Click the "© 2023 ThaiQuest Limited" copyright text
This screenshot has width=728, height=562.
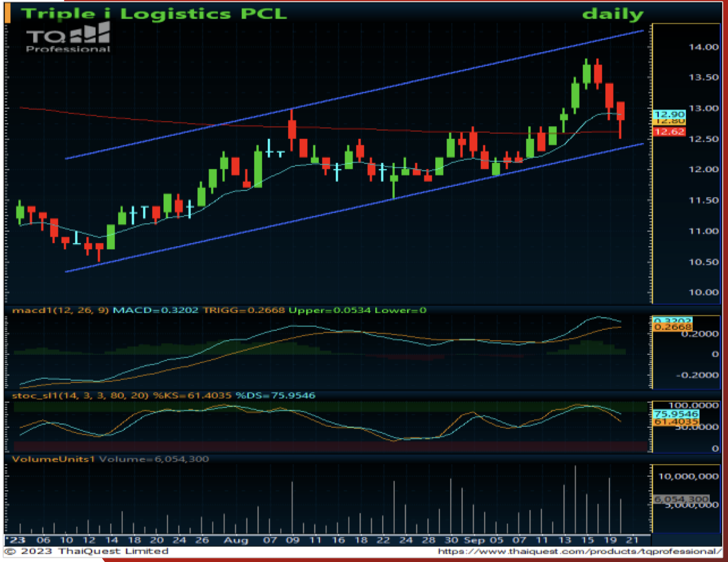86,551
